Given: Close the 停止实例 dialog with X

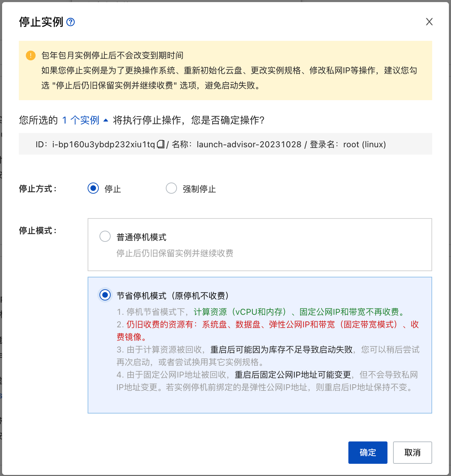Looking at the screenshot, I should pyautogui.click(x=429, y=22).
